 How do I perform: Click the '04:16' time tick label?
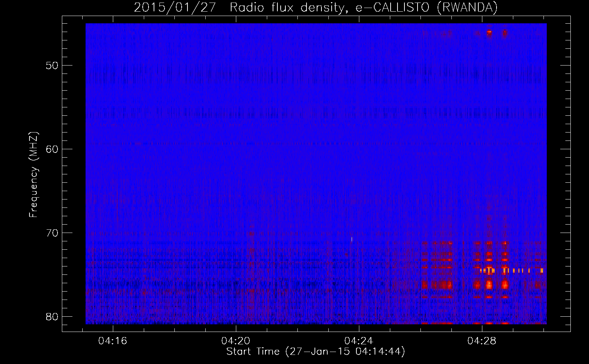pos(113,341)
